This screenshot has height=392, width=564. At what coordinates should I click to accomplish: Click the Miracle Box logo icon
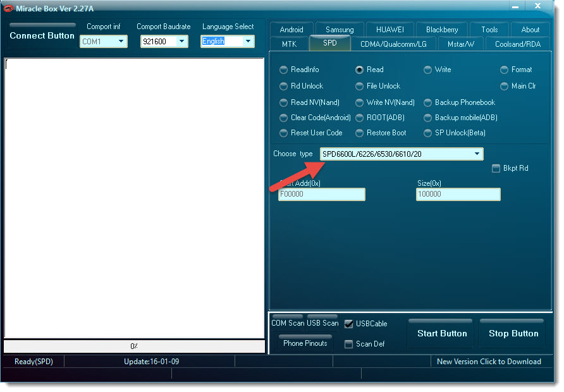(8, 8)
